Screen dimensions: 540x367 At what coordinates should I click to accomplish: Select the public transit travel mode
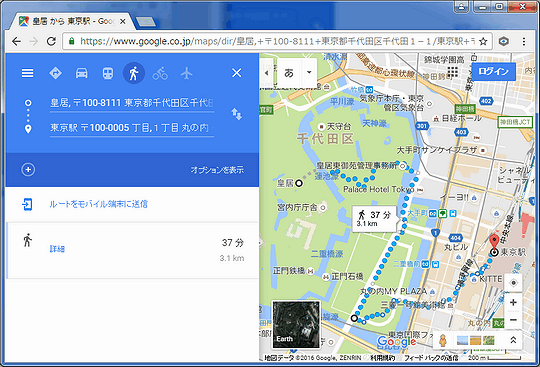click(x=108, y=73)
